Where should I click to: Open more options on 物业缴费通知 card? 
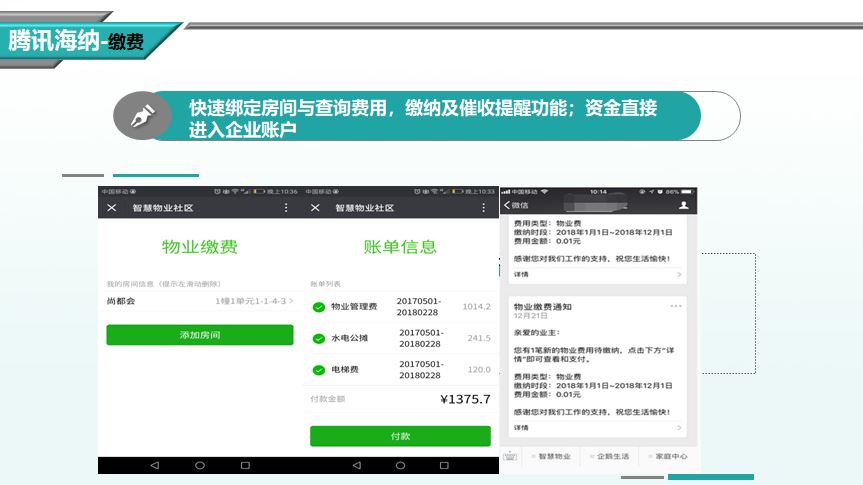677,305
